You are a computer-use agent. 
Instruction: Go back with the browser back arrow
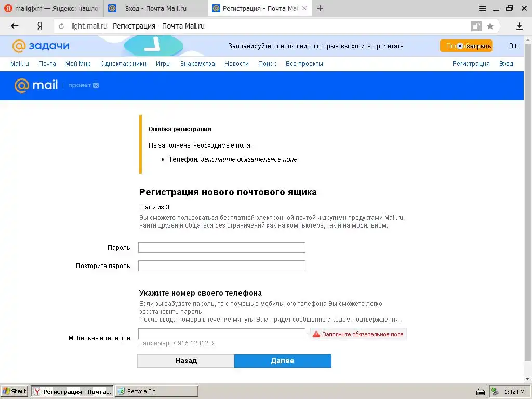pyautogui.click(x=15, y=26)
